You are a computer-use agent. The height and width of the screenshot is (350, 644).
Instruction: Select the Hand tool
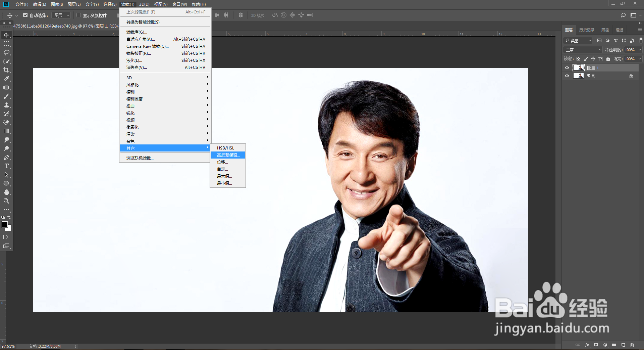click(6, 192)
